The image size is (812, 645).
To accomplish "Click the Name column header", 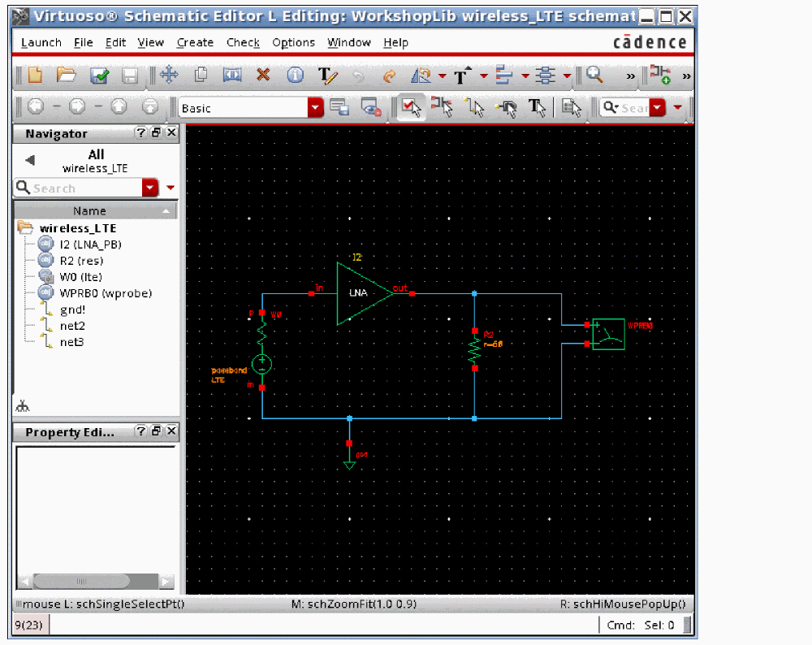I will (x=89, y=210).
